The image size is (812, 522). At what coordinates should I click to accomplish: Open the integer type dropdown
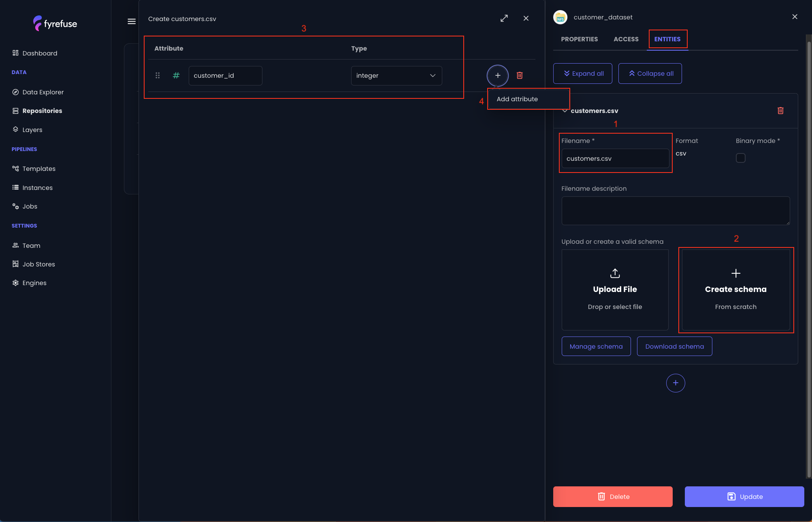(396, 76)
